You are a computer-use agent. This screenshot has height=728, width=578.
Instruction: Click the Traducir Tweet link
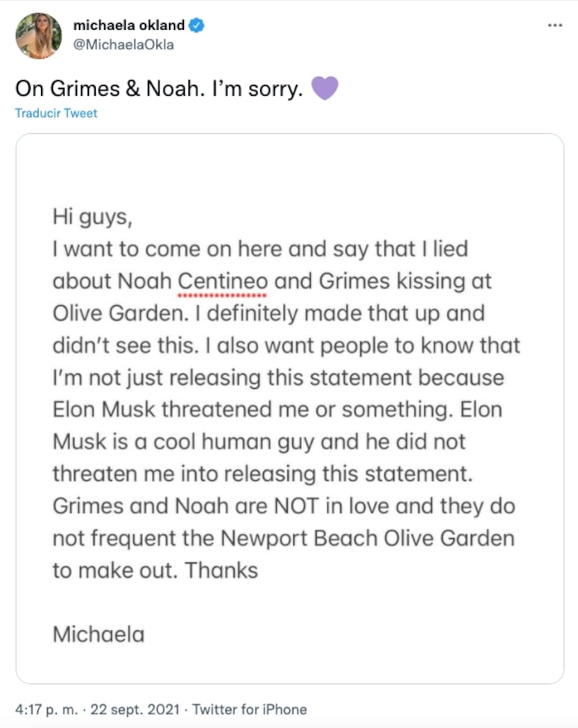56,114
